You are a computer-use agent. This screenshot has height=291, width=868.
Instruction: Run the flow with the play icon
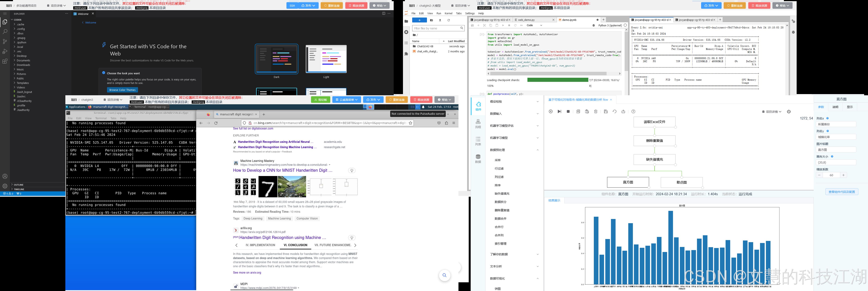coord(551,111)
